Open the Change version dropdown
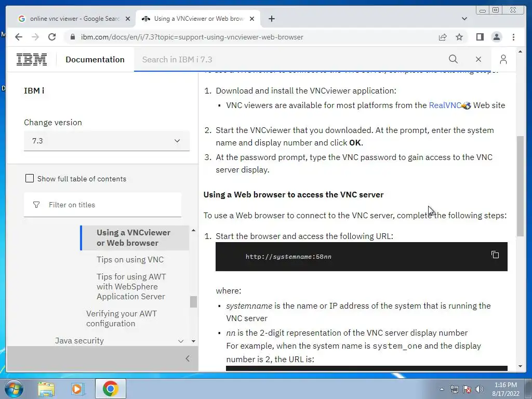 coord(107,141)
